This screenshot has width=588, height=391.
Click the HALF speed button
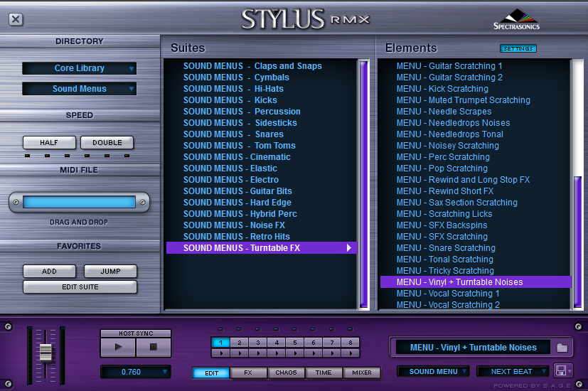point(49,142)
